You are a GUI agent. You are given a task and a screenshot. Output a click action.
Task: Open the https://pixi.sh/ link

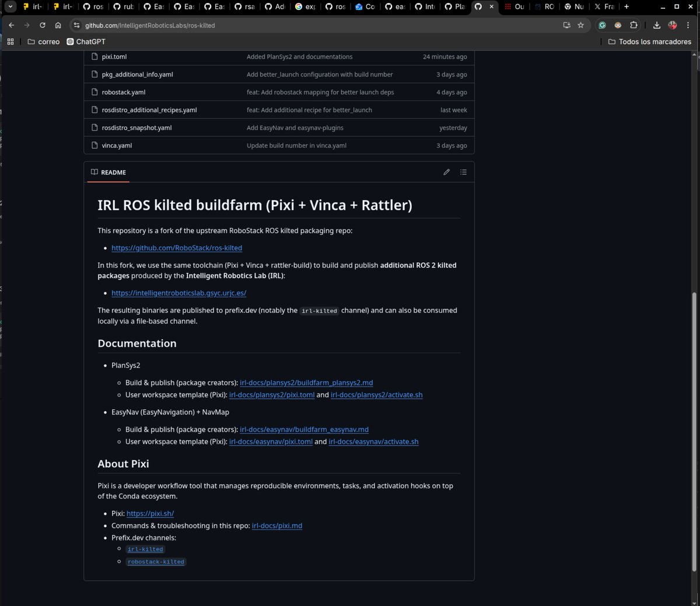pos(150,514)
